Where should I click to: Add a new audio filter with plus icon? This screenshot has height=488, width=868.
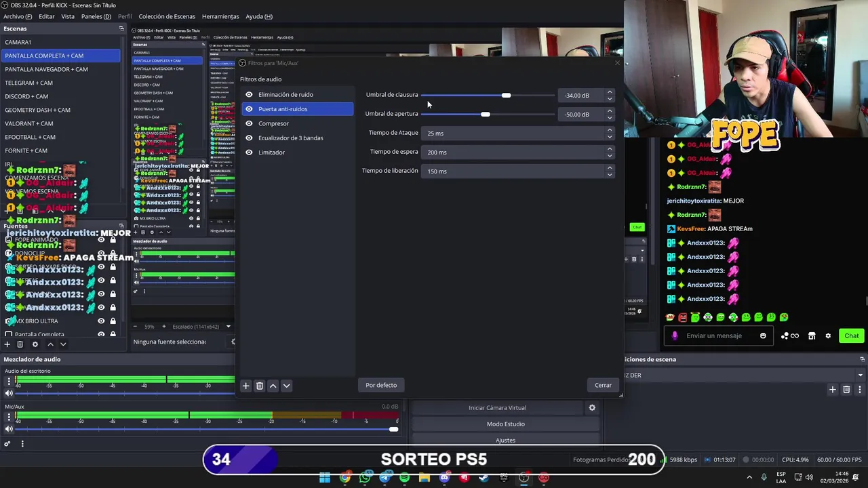point(246,386)
